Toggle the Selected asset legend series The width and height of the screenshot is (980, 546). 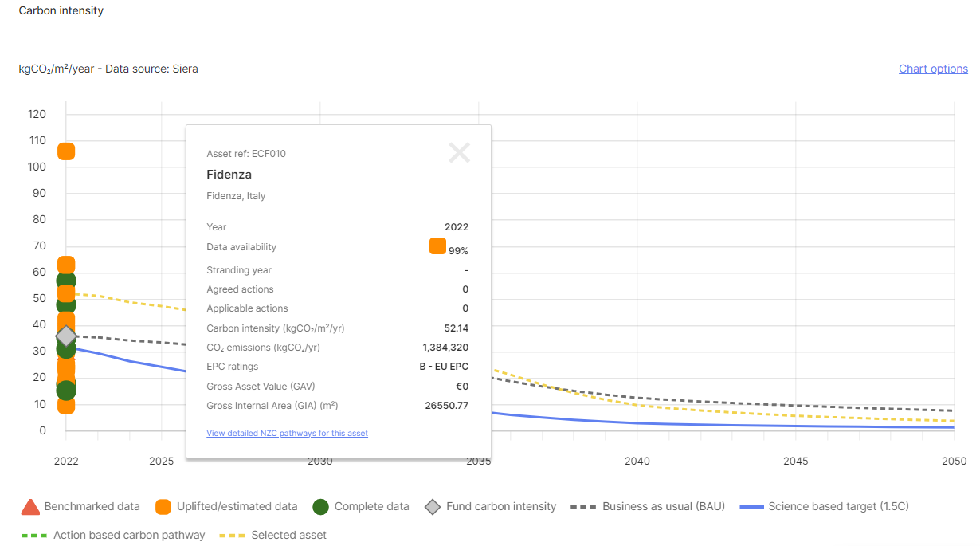point(288,535)
